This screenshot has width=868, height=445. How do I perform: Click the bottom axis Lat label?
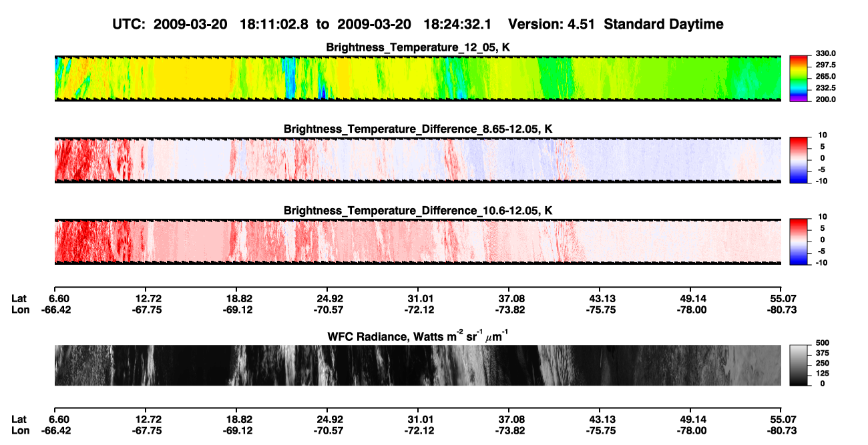click(19, 419)
